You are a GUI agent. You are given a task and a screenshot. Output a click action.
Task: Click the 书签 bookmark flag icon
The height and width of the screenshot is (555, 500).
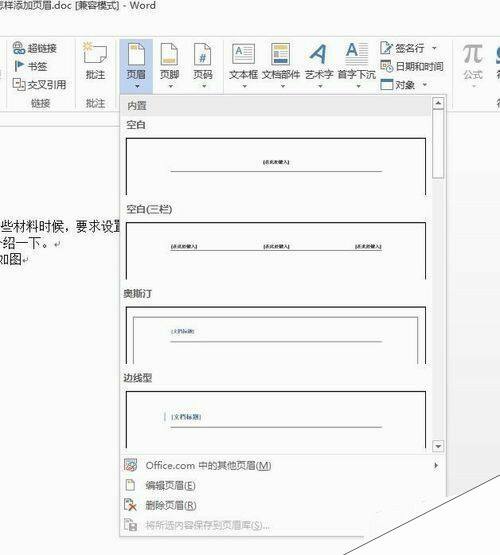click(x=19, y=66)
